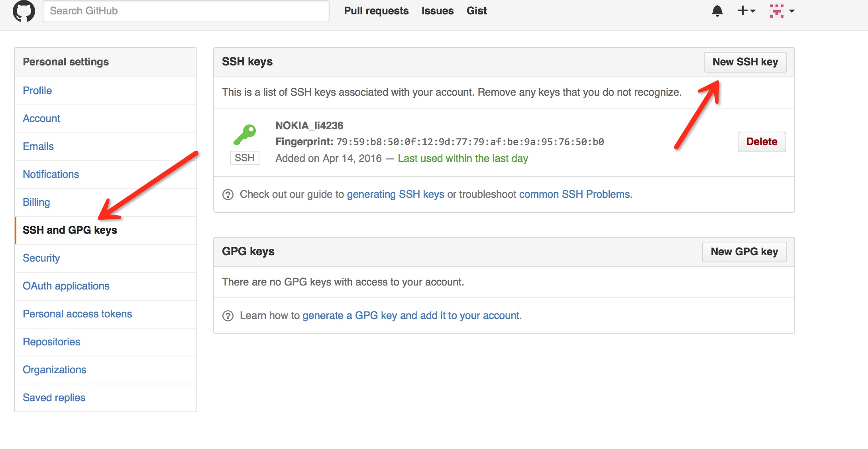Open Gist from the header
Screen dimensions: 868x449
click(x=476, y=11)
